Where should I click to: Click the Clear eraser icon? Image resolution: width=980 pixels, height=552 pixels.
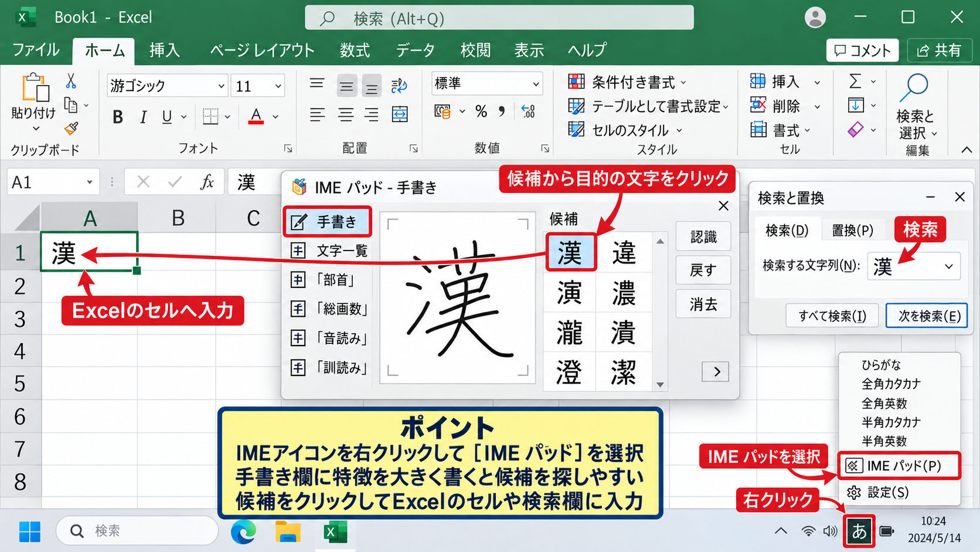[x=856, y=129]
